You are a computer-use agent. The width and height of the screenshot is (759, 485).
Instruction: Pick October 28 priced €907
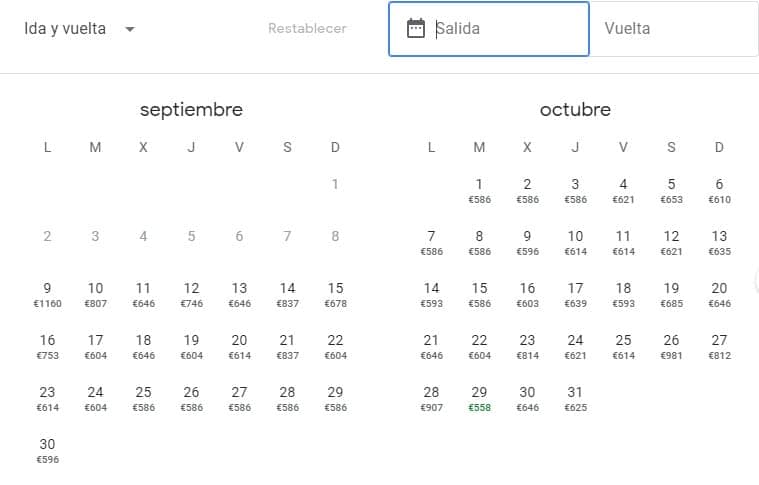[431, 398]
